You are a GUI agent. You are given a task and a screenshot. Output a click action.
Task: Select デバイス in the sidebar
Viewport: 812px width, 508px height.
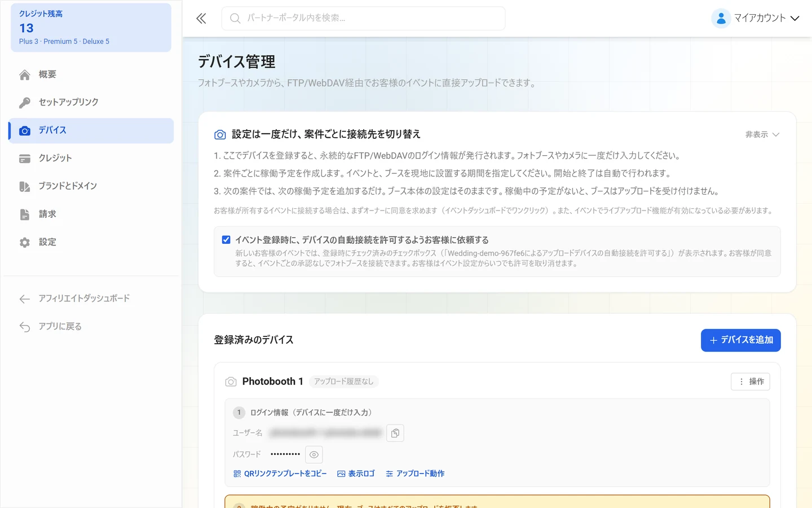pos(91,130)
